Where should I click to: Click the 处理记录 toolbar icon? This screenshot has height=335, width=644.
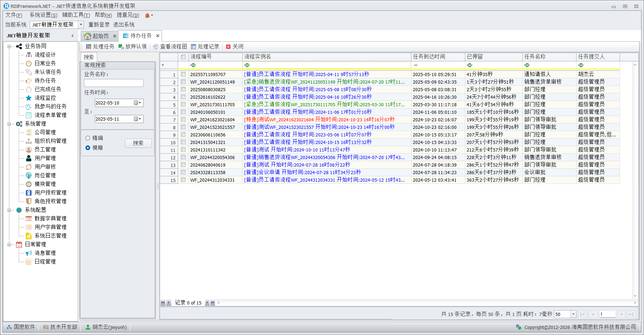click(193, 47)
